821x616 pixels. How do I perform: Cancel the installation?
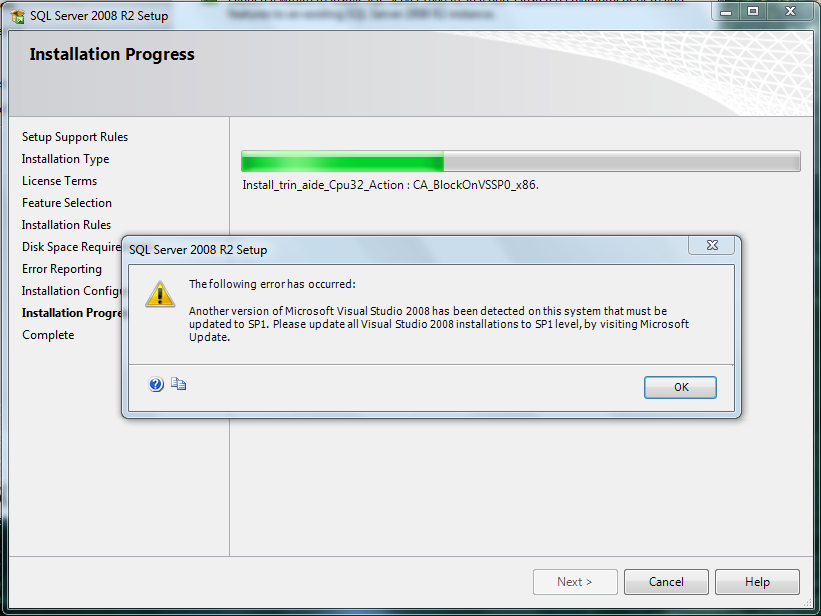click(666, 582)
